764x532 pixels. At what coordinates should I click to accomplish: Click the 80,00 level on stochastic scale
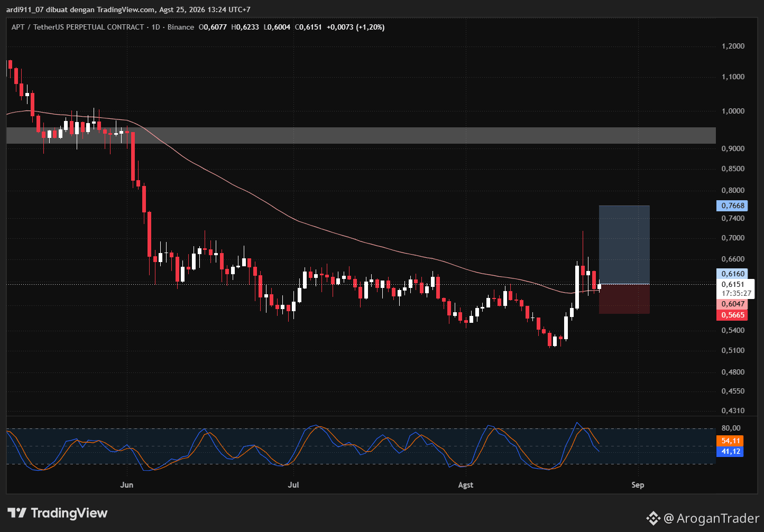(x=731, y=428)
